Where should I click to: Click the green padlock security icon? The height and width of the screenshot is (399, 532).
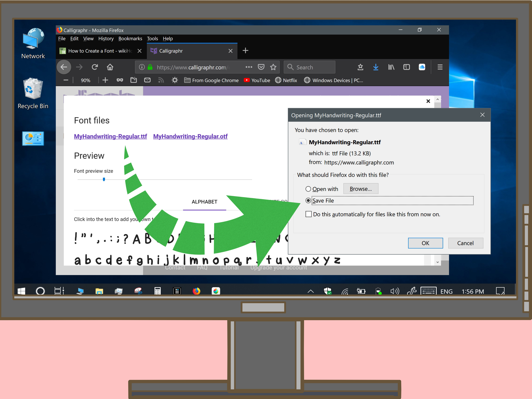150,67
